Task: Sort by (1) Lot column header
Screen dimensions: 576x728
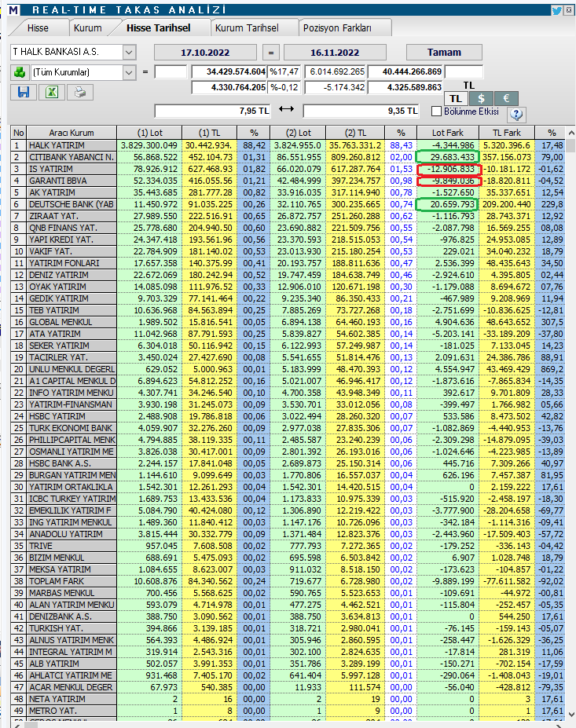Action: 149,133
